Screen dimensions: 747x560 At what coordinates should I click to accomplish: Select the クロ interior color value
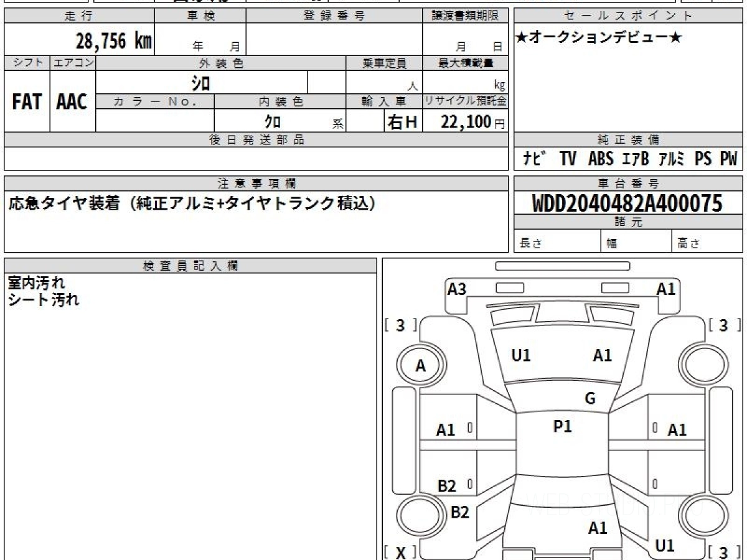pos(272,121)
